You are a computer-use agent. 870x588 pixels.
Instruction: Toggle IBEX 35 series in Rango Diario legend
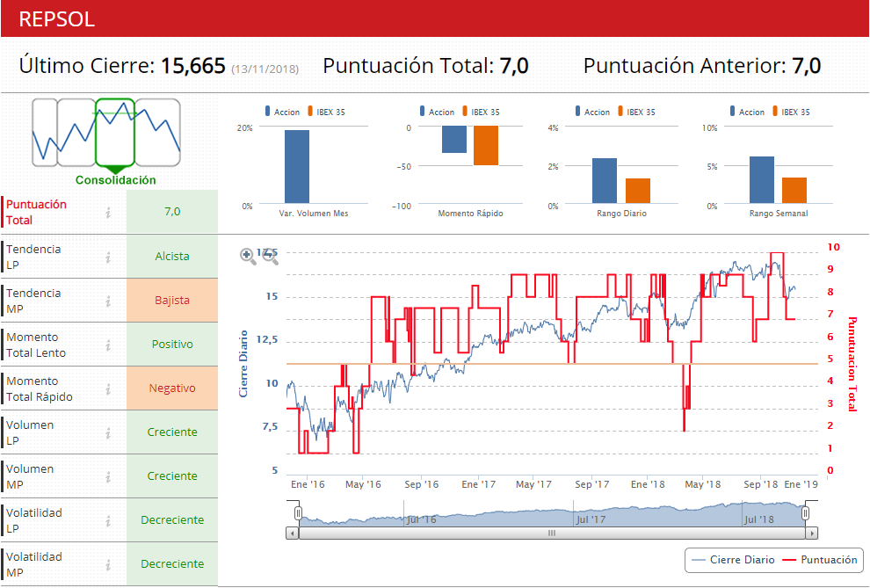pyautogui.click(x=636, y=112)
